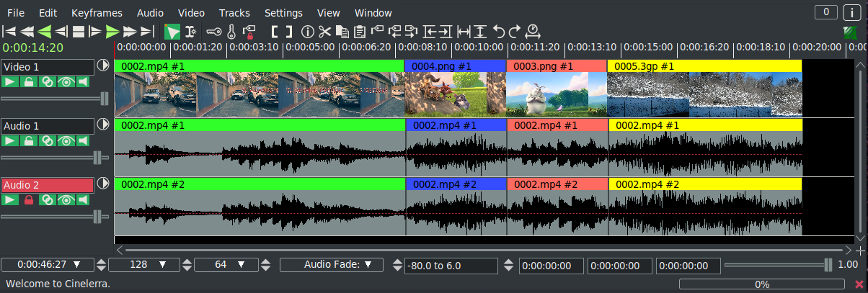The height and width of the screenshot is (293, 868).
Task: Select the cut (scissors) tool
Action: [x=324, y=32]
